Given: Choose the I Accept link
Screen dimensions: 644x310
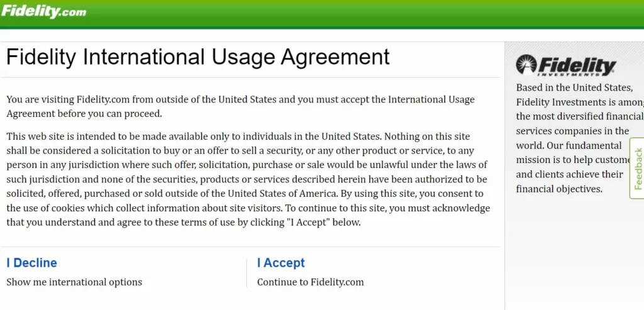Looking at the screenshot, I should (281, 263).
